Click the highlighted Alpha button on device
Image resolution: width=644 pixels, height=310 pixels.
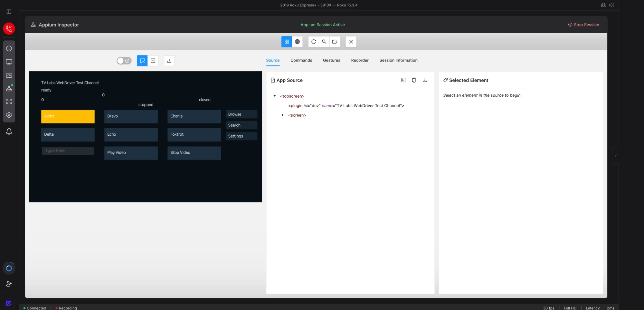pyautogui.click(x=68, y=117)
